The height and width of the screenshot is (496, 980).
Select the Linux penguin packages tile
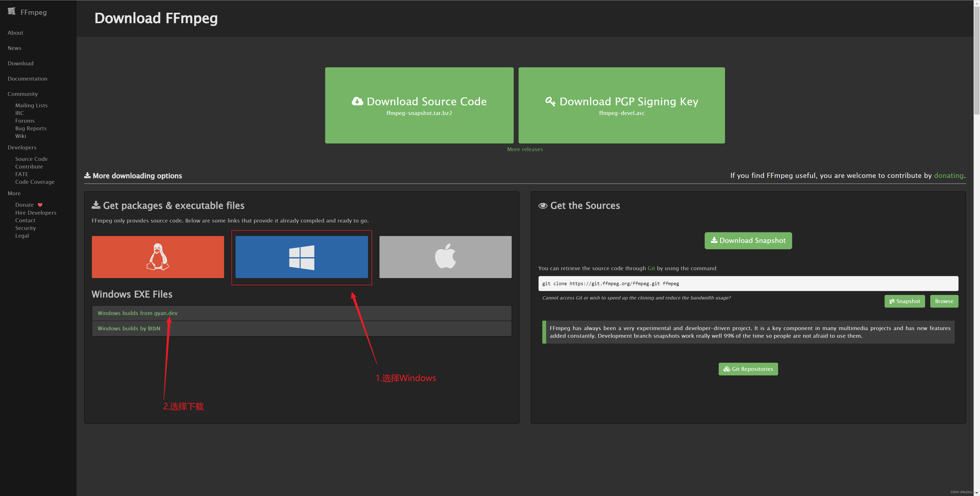(157, 257)
